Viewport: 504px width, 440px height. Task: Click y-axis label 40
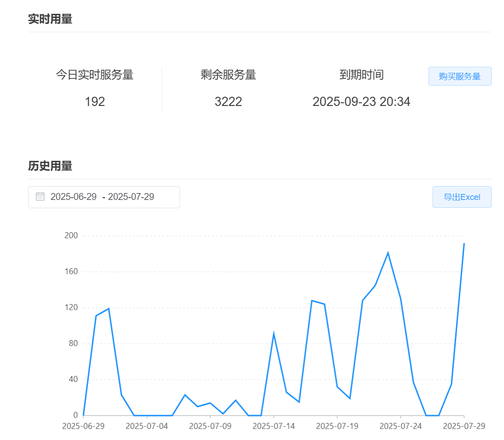(x=73, y=379)
